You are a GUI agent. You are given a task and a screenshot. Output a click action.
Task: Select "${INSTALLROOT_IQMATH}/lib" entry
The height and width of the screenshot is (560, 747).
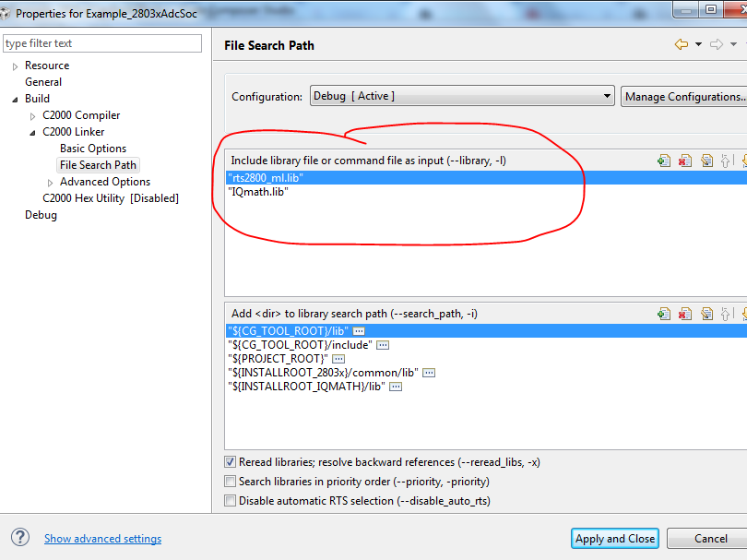(x=486, y=386)
